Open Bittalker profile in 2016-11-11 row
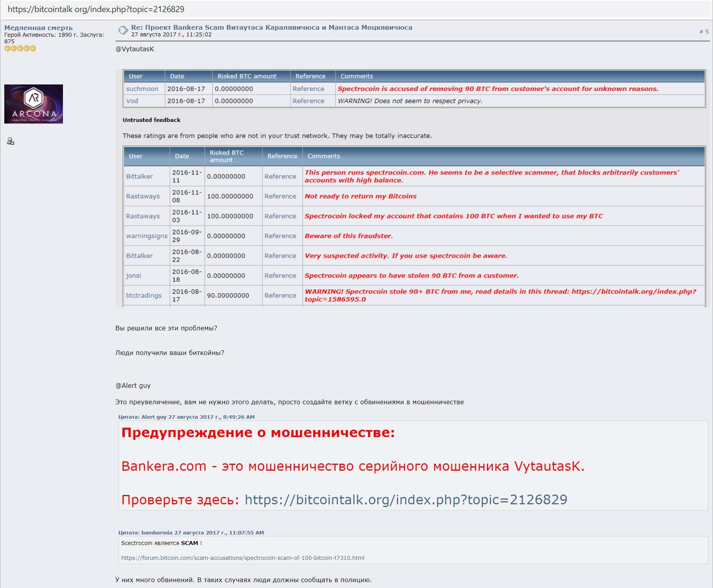Screen dimensions: 713x588 pyautogui.click(x=139, y=176)
